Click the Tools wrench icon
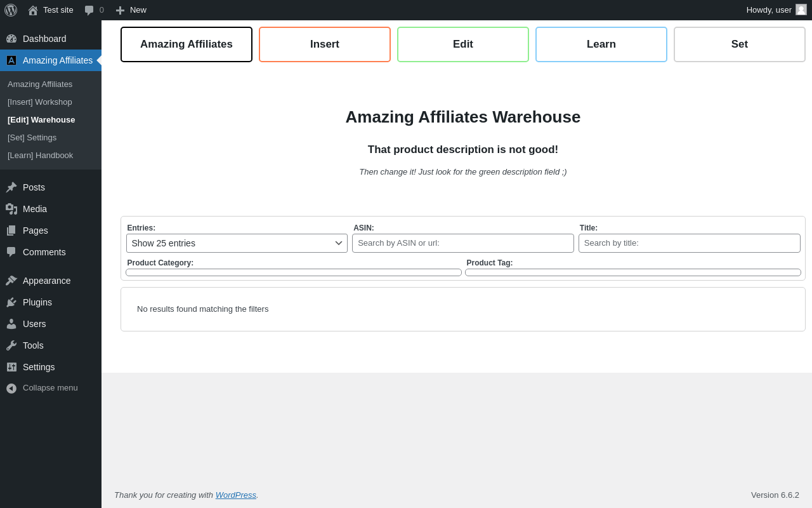The height and width of the screenshot is (508, 812). pos(11,345)
